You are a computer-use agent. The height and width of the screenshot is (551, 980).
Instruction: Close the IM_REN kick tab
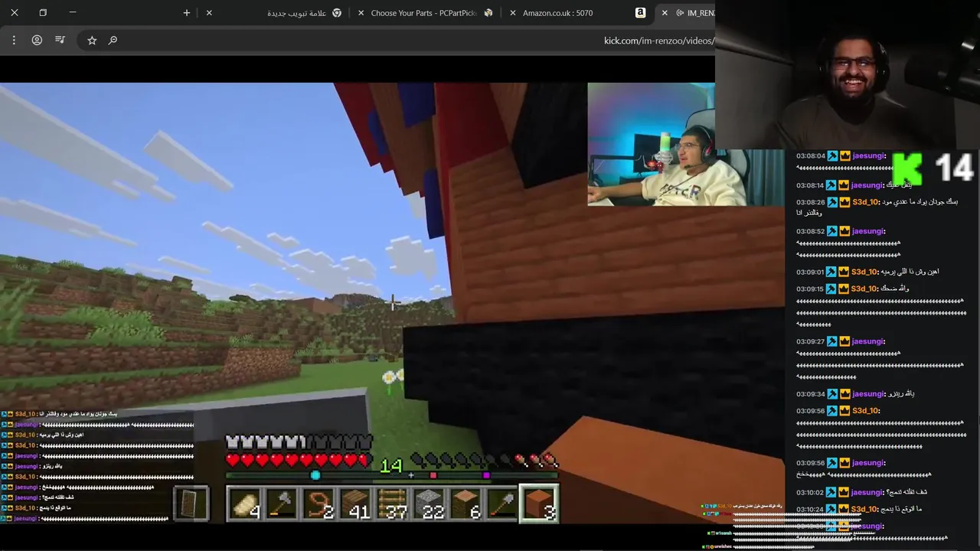click(x=665, y=13)
